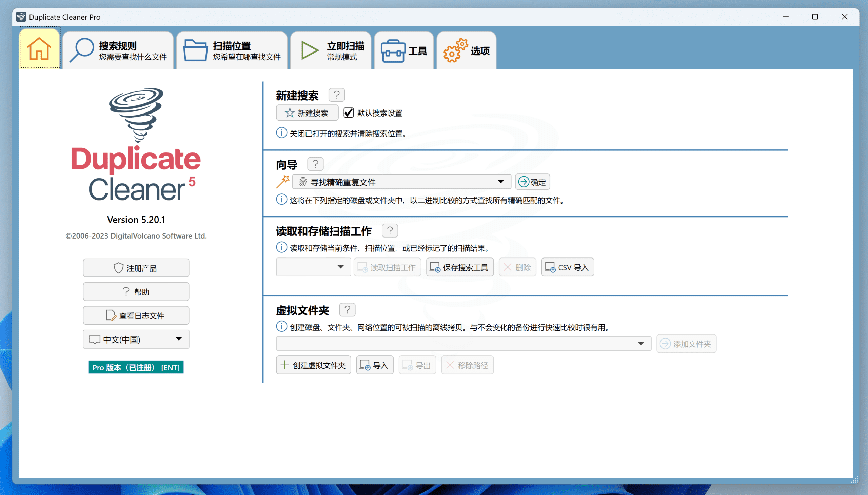Click the info icon beside 创建磁盘、文件夹

point(281,326)
